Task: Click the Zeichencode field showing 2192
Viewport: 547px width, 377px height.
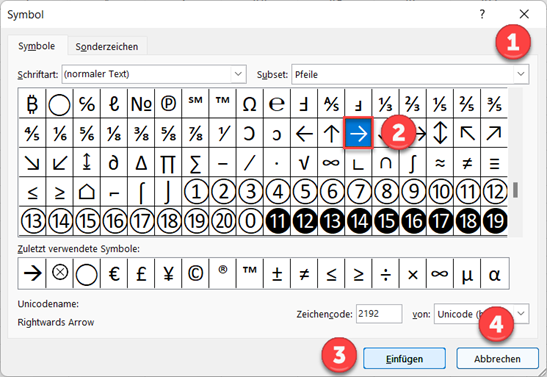Action: pos(379,314)
